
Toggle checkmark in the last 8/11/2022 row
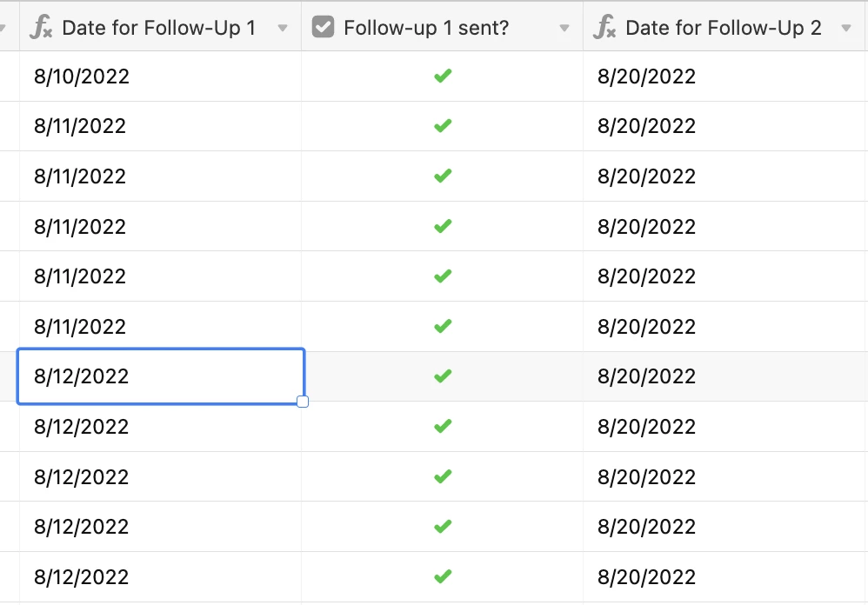click(x=443, y=326)
